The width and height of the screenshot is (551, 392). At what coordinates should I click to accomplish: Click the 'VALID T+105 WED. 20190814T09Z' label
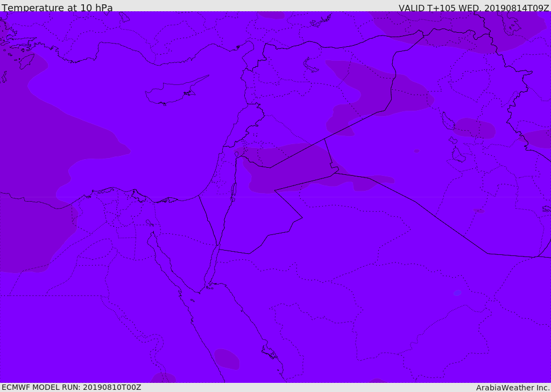(x=474, y=8)
